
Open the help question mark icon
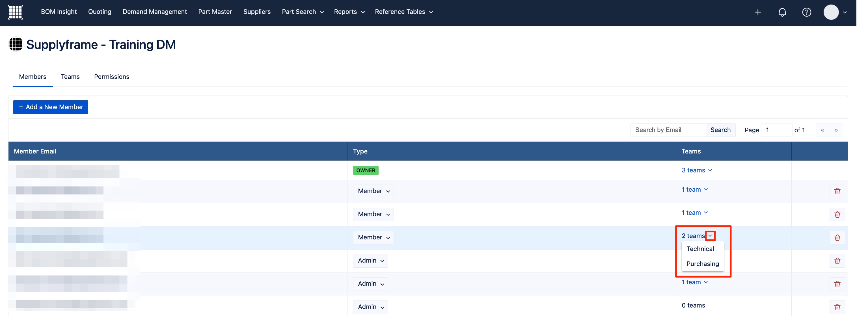(x=806, y=12)
